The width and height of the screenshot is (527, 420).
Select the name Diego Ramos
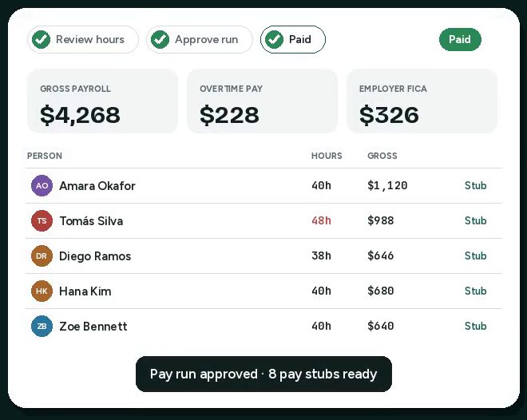coord(95,256)
